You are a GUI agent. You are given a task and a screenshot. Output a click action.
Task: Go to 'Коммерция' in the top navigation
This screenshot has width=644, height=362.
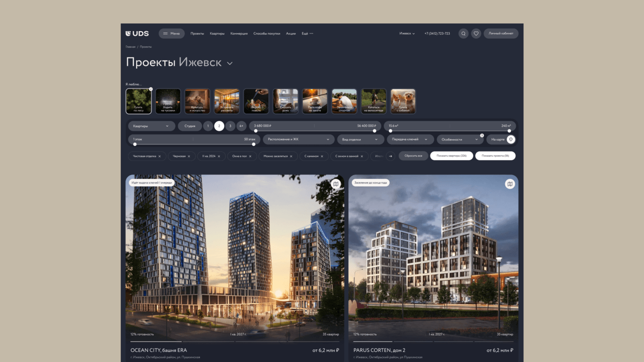239,34
